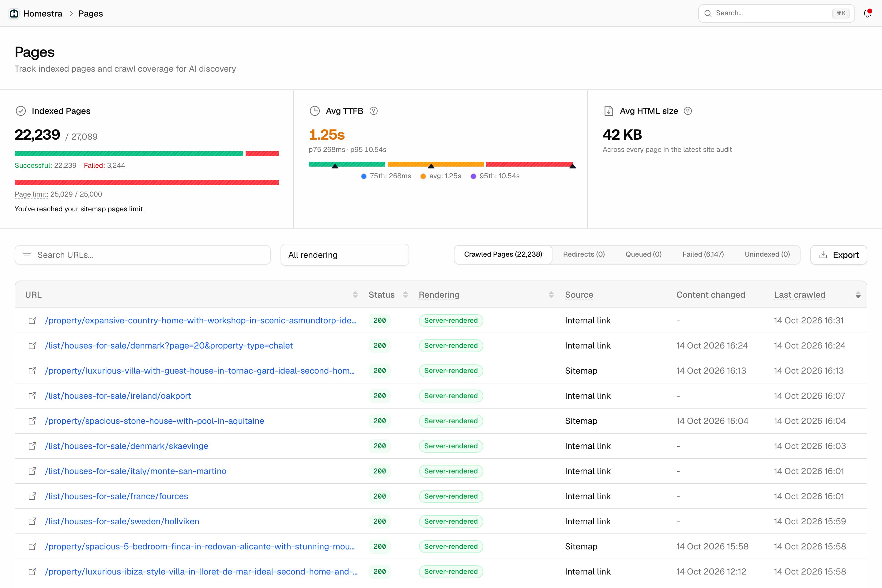
Task: Switch to the Redirects (0) tab
Action: [x=584, y=254]
